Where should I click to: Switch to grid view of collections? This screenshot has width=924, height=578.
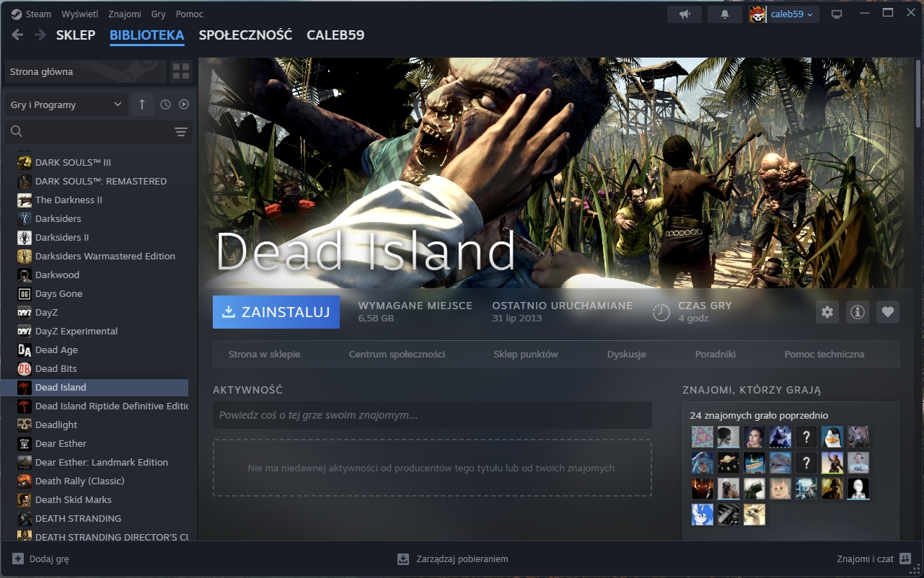click(181, 71)
